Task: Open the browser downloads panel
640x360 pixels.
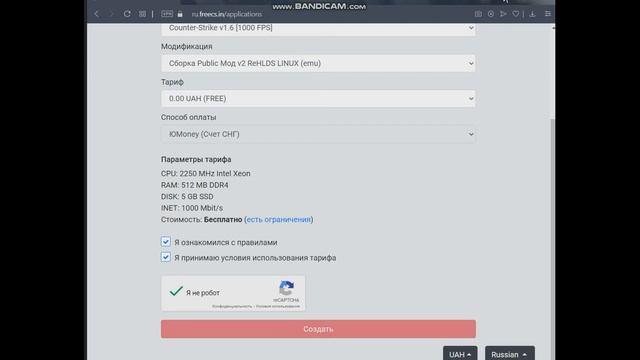Action: pos(532,14)
